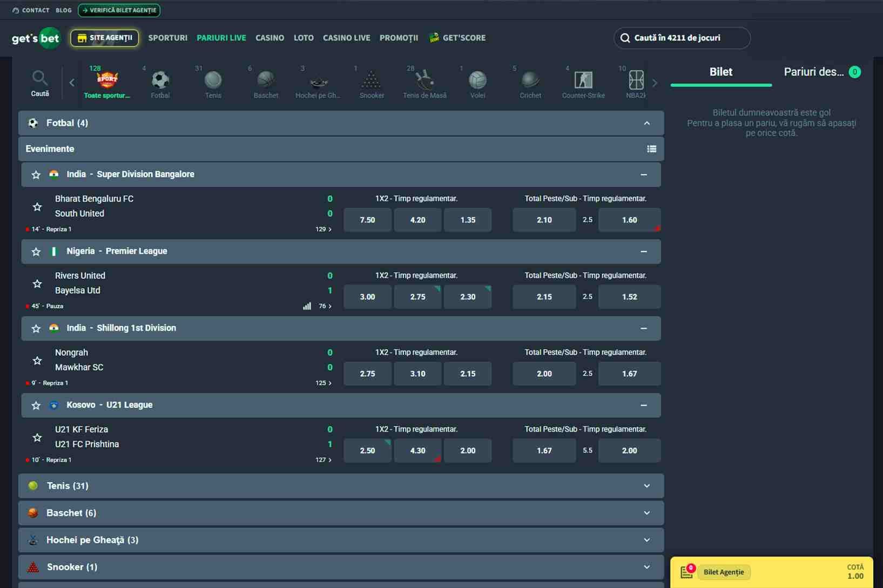Click the Caută magnifier icon on the left

click(x=39, y=77)
